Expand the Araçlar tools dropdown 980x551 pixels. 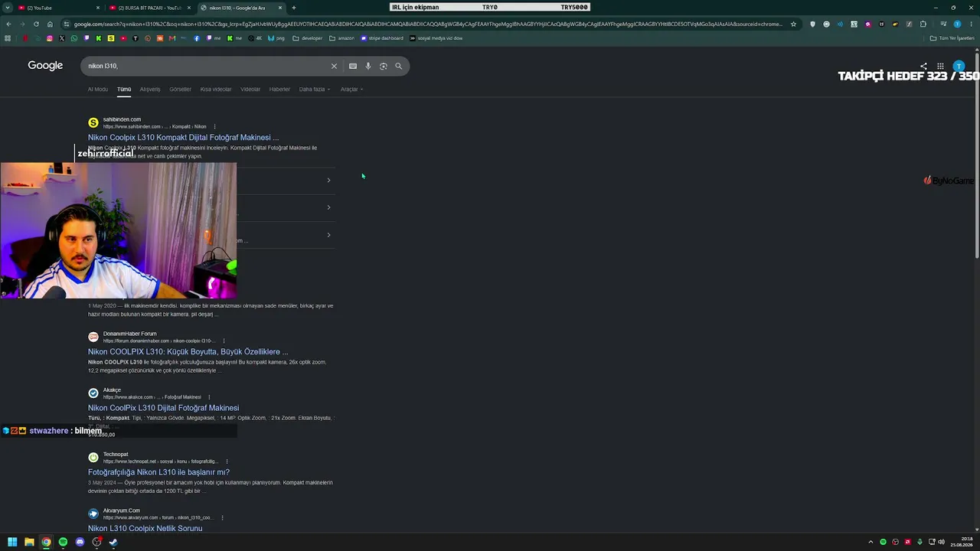(351, 90)
